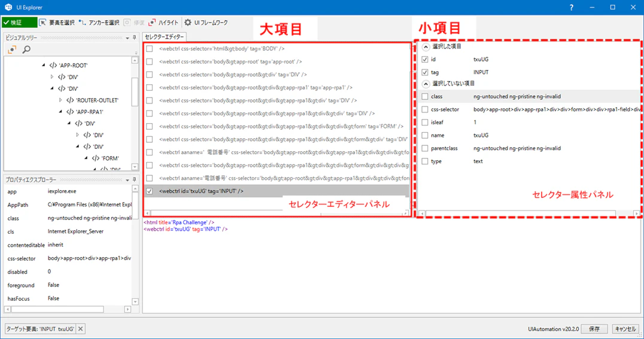
Task: Expand the 'ROUTER-OUTLET' tree node
Action: 60,100
